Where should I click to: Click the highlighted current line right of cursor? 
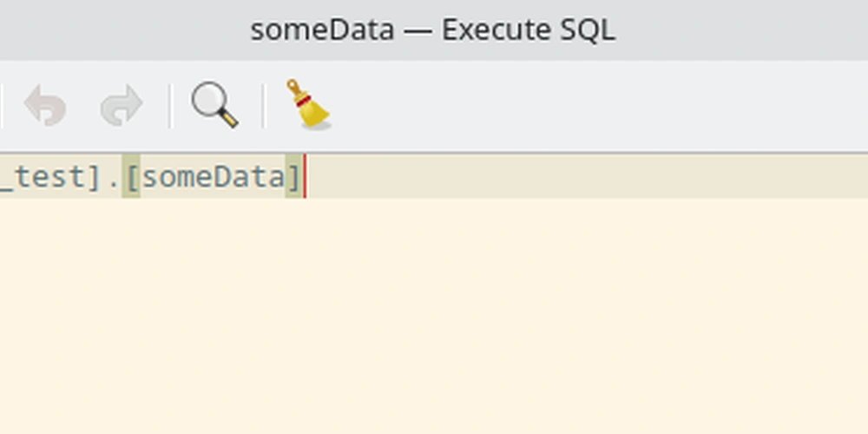coord(587,176)
